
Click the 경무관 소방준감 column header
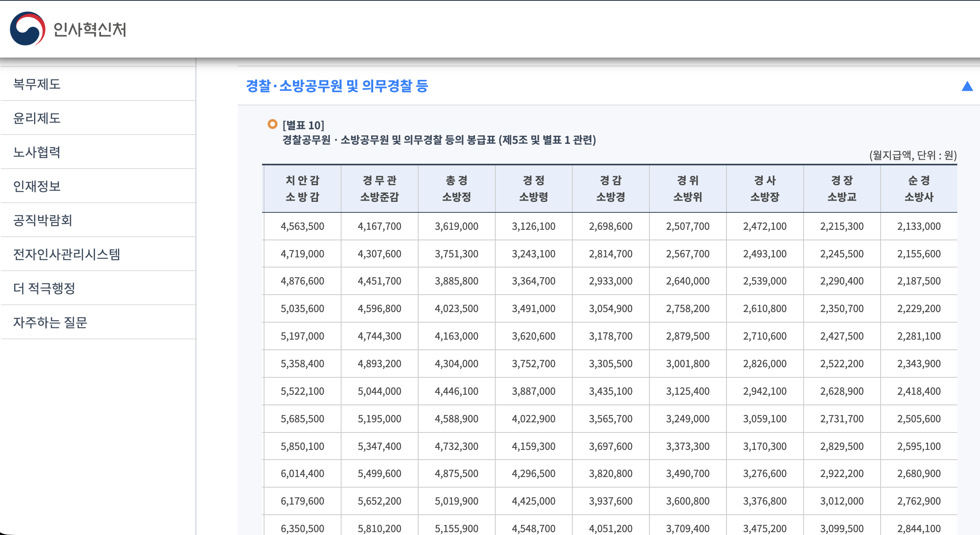pos(379,188)
